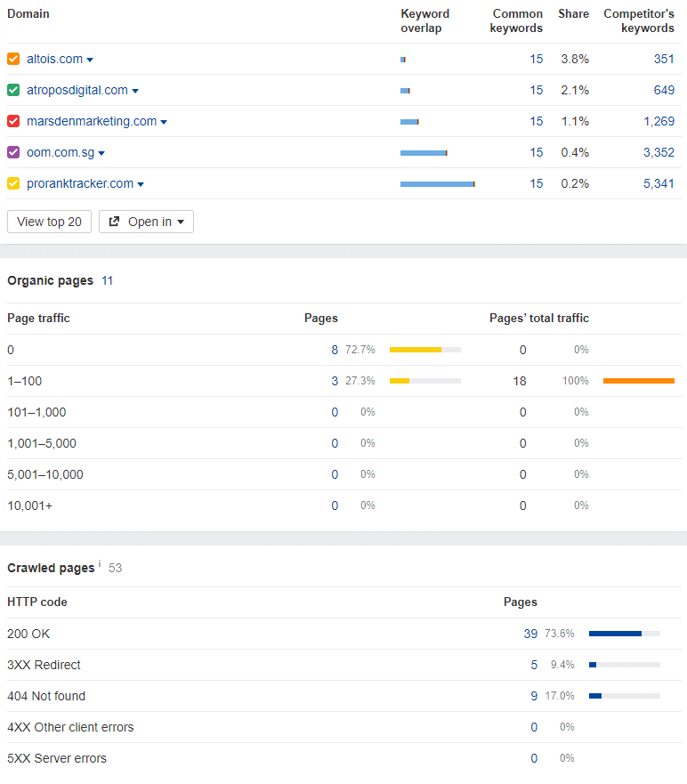Click the Pages' total traffic header

[x=539, y=318]
